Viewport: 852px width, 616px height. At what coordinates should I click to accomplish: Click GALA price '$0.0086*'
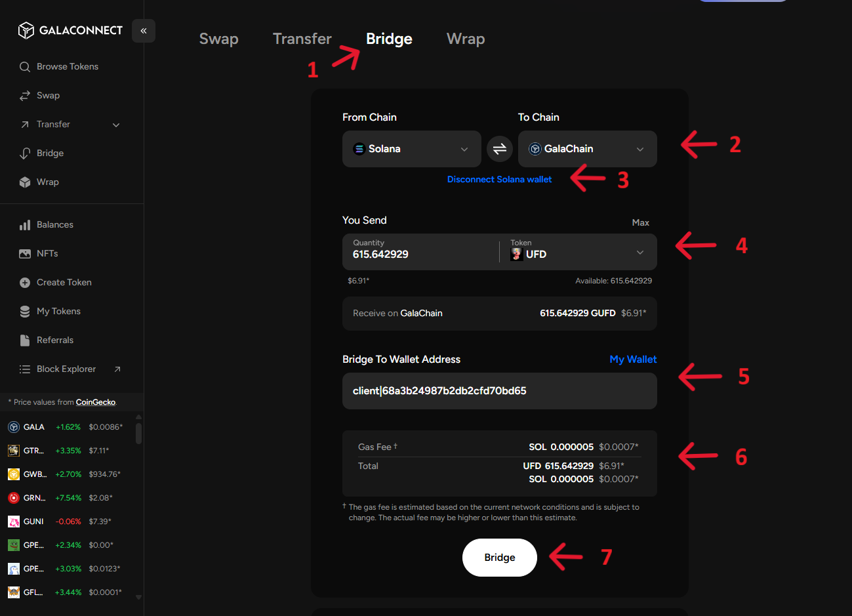point(106,427)
